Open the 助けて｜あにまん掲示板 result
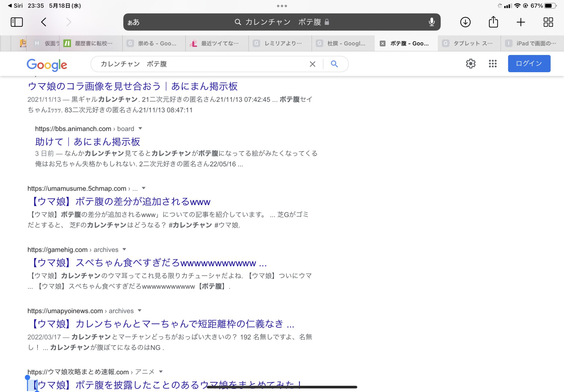This screenshot has height=392, width=564. pyautogui.click(x=88, y=142)
